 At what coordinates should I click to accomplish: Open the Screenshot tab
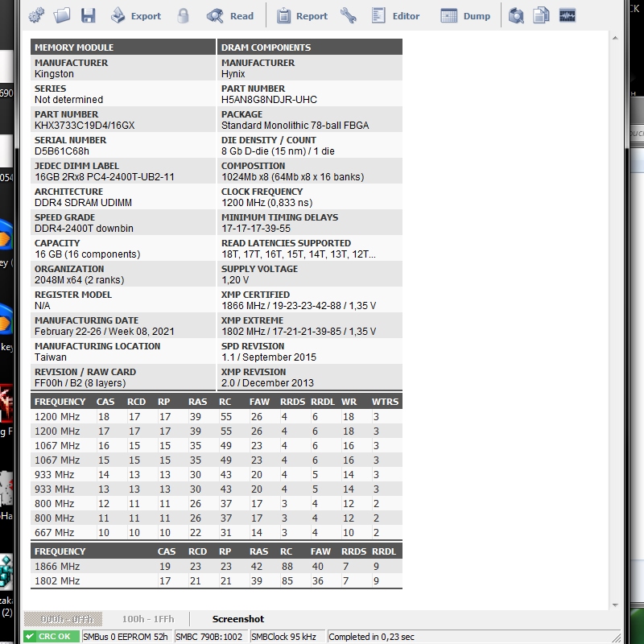[x=238, y=618]
